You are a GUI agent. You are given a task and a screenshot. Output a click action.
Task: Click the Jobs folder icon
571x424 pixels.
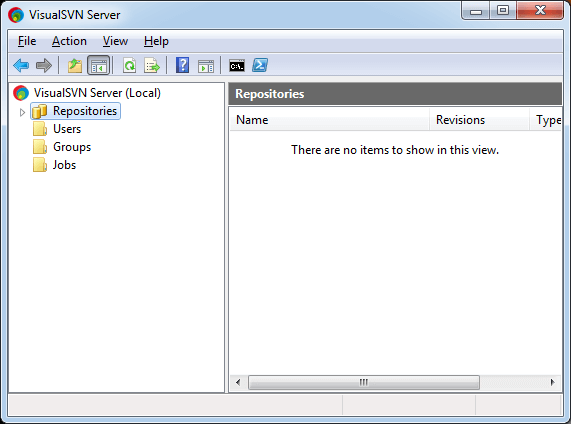pyautogui.click(x=40, y=165)
